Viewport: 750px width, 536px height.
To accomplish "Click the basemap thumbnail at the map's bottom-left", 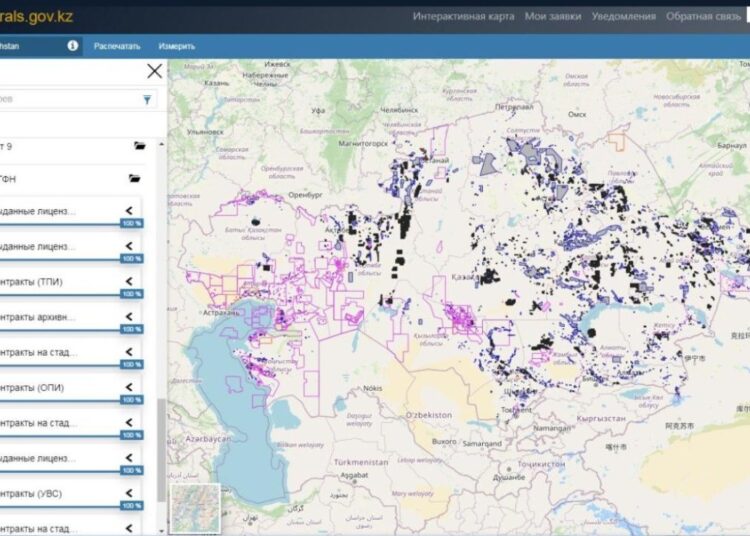I will (x=194, y=508).
